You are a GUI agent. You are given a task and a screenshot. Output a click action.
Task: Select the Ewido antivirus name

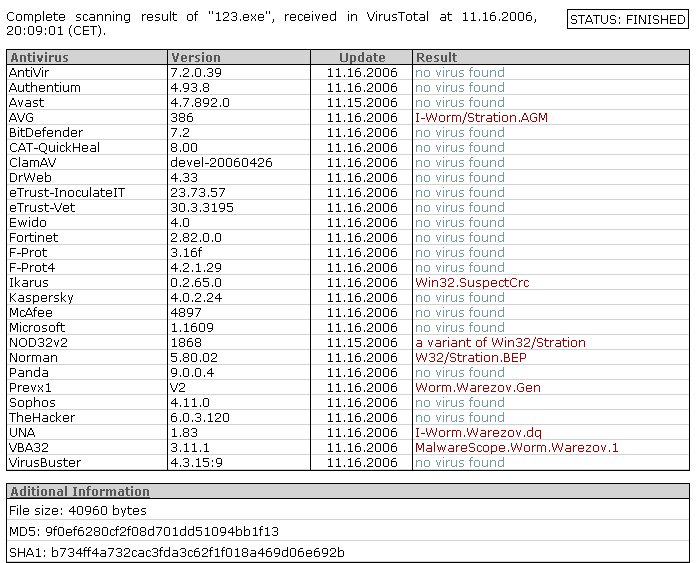[28, 223]
